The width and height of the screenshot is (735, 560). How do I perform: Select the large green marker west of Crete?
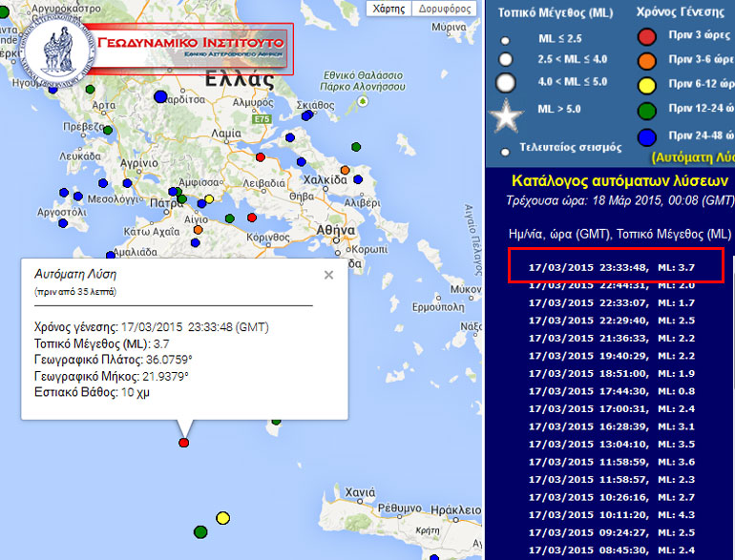pos(200,530)
